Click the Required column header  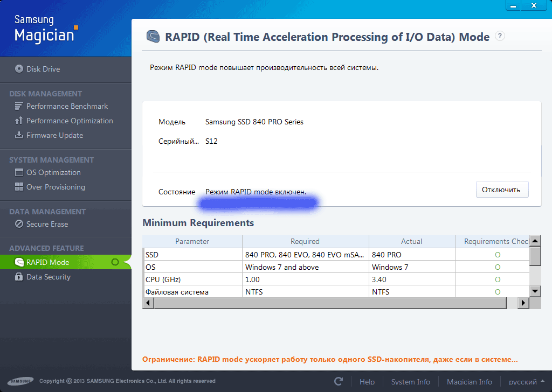(305, 241)
